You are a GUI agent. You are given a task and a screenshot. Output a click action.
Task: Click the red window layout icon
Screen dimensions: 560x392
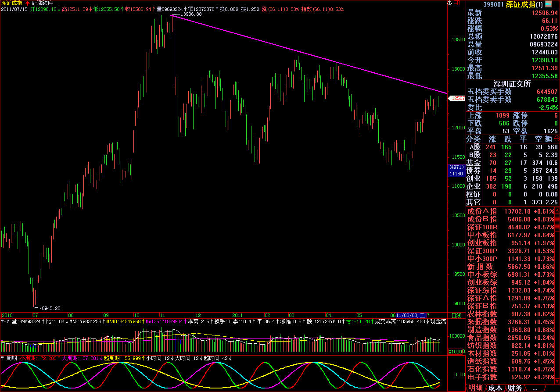[457, 3]
